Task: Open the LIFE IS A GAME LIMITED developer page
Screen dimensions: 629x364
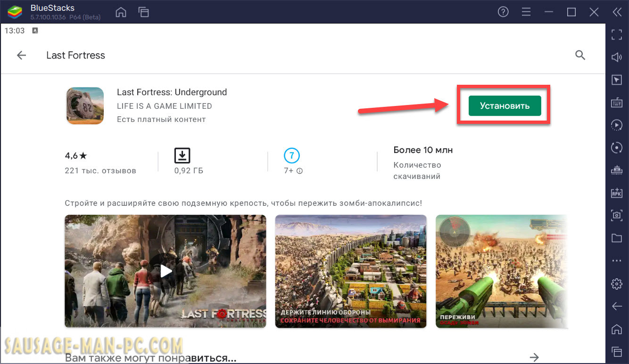Action: click(x=165, y=106)
